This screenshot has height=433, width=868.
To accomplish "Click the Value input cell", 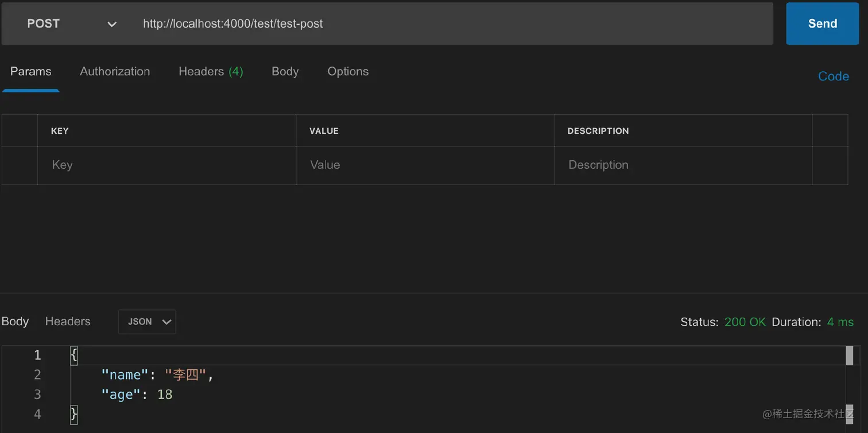I will pos(425,165).
